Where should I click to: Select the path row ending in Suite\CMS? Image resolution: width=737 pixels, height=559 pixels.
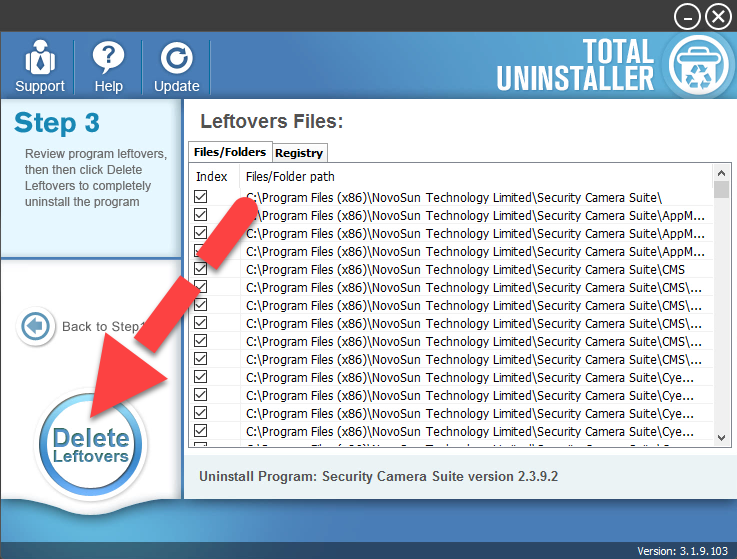coord(465,269)
